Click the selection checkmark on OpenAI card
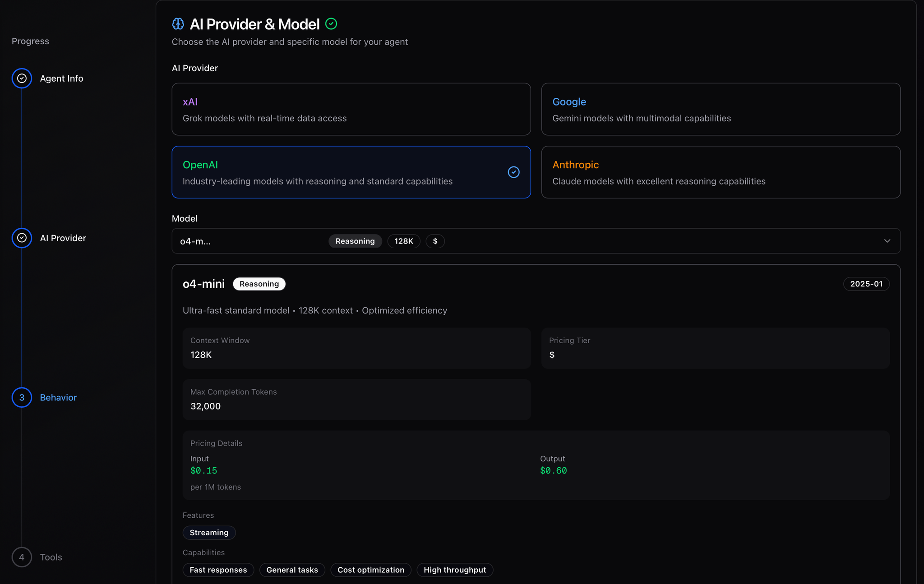 tap(513, 172)
